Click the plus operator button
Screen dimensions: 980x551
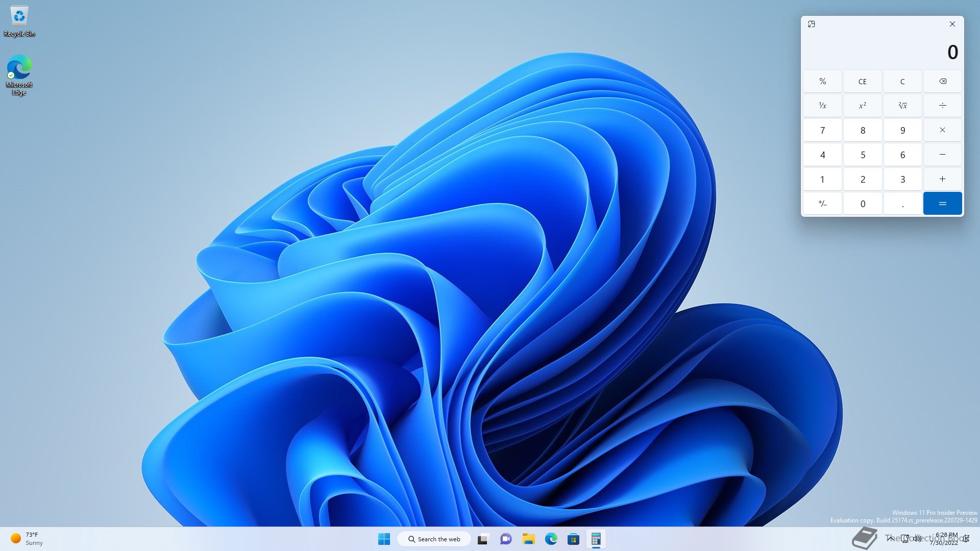click(x=942, y=179)
